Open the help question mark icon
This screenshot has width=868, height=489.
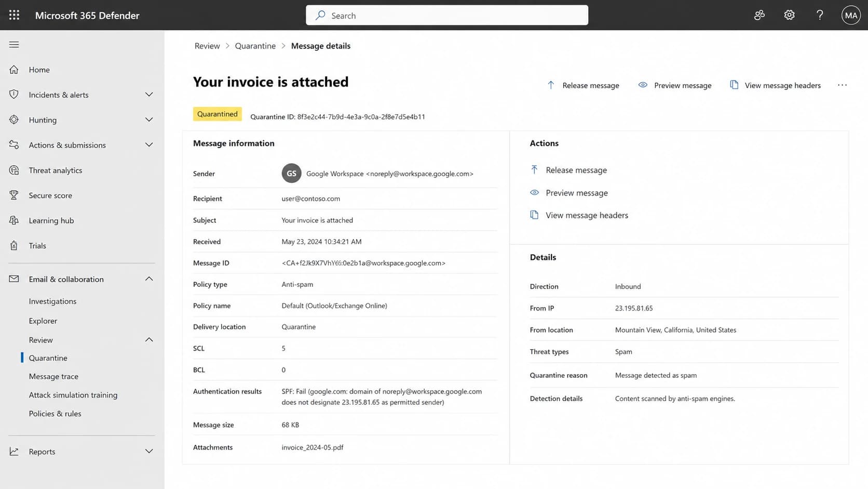pyautogui.click(x=820, y=15)
